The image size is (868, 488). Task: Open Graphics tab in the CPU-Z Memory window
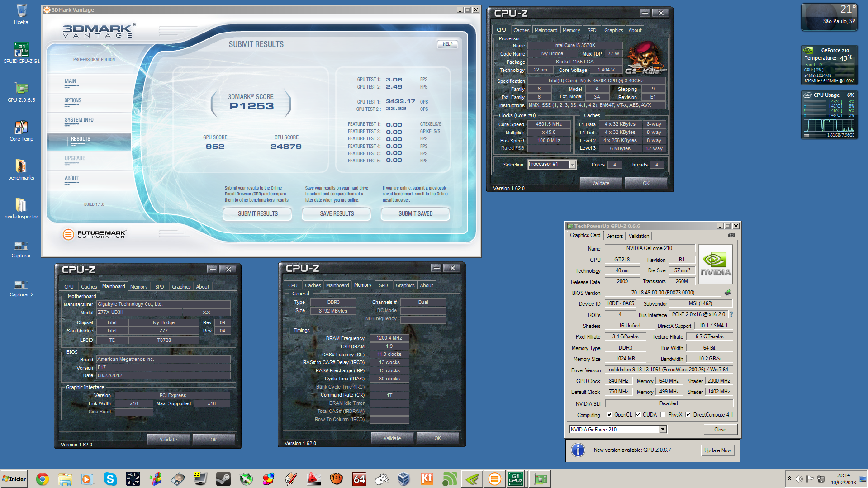[x=405, y=285]
